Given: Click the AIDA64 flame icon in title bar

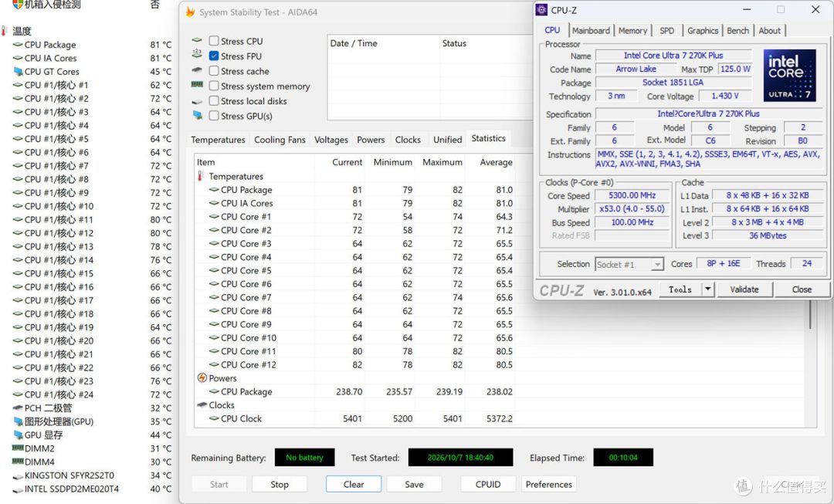Looking at the screenshot, I should [x=190, y=12].
